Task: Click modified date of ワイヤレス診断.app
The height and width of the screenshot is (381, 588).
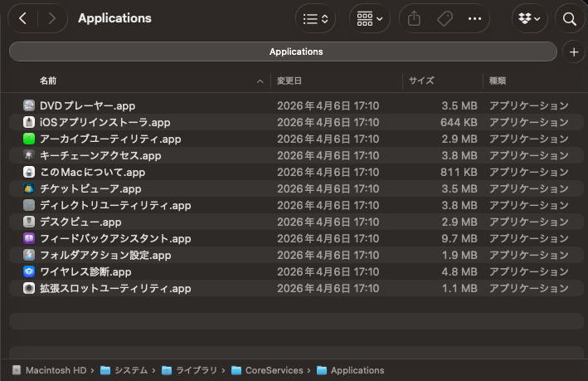Action: click(x=328, y=271)
